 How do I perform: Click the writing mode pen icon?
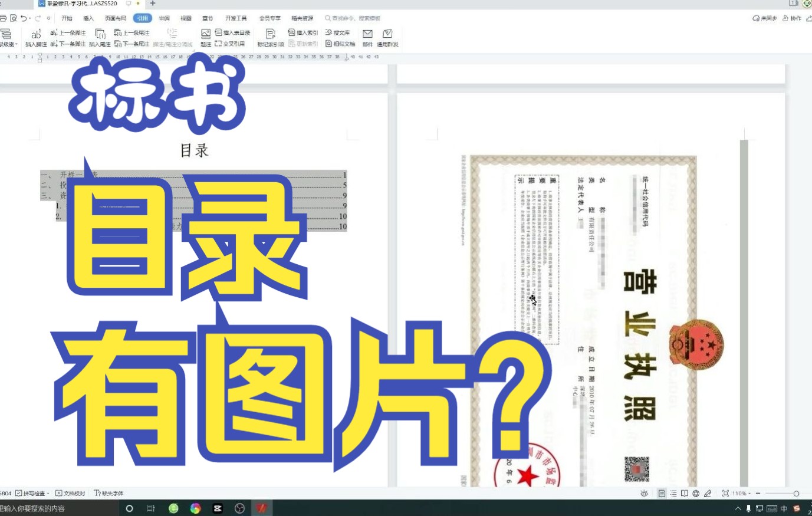(708, 493)
